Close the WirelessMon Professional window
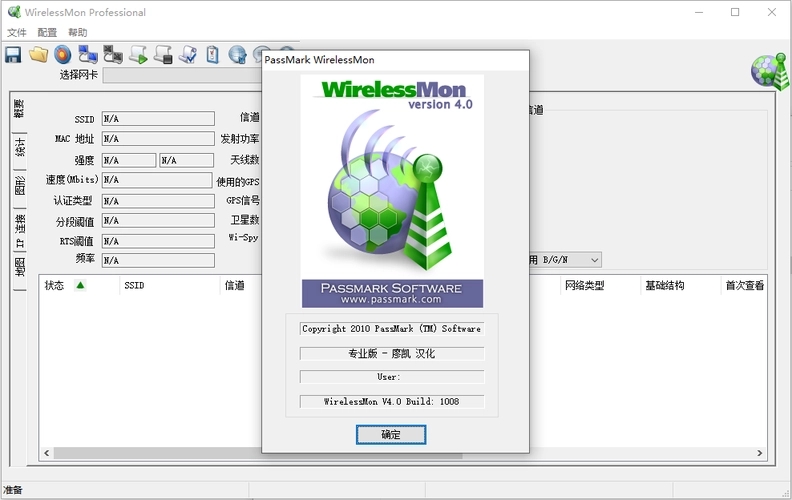 pos(772,12)
